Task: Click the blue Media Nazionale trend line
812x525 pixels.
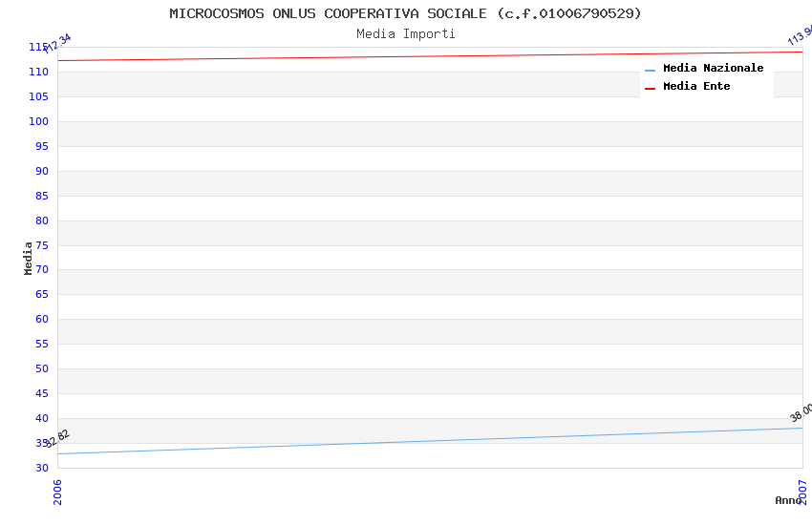Action: point(430,441)
